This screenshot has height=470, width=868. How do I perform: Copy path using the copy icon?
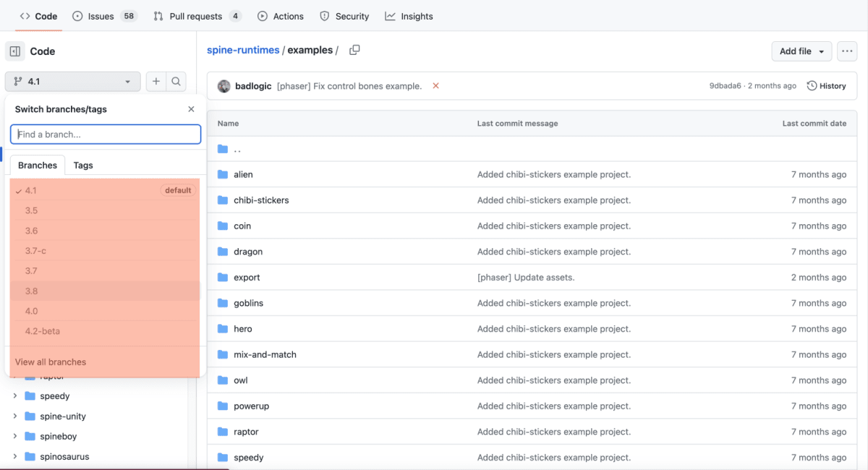tap(354, 50)
